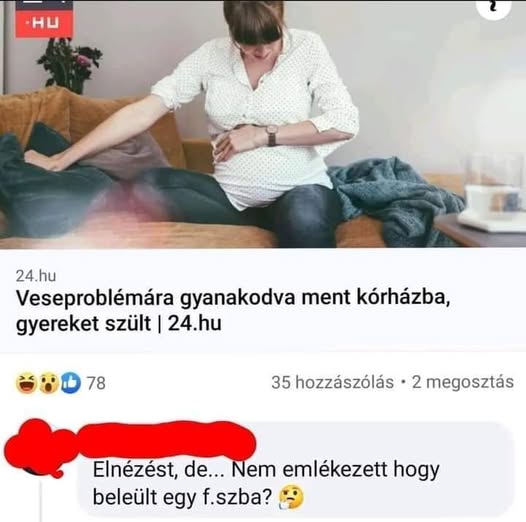Viewport: 526px width, 522px height.
Task: Open the 35 hozzászólás comments list
Action: pyautogui.click(x=332, y=382)
